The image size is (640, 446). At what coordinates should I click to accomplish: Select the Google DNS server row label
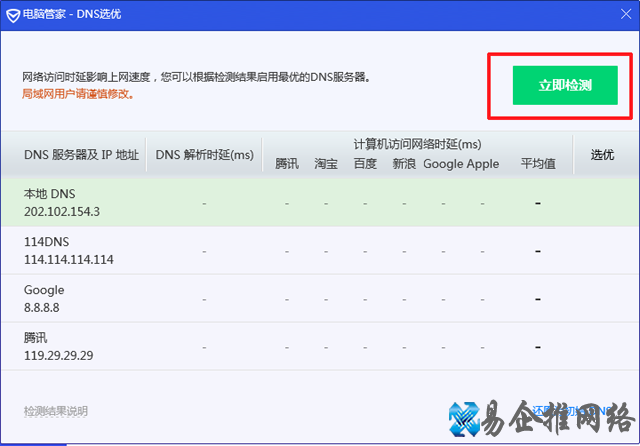click(44, 290)
